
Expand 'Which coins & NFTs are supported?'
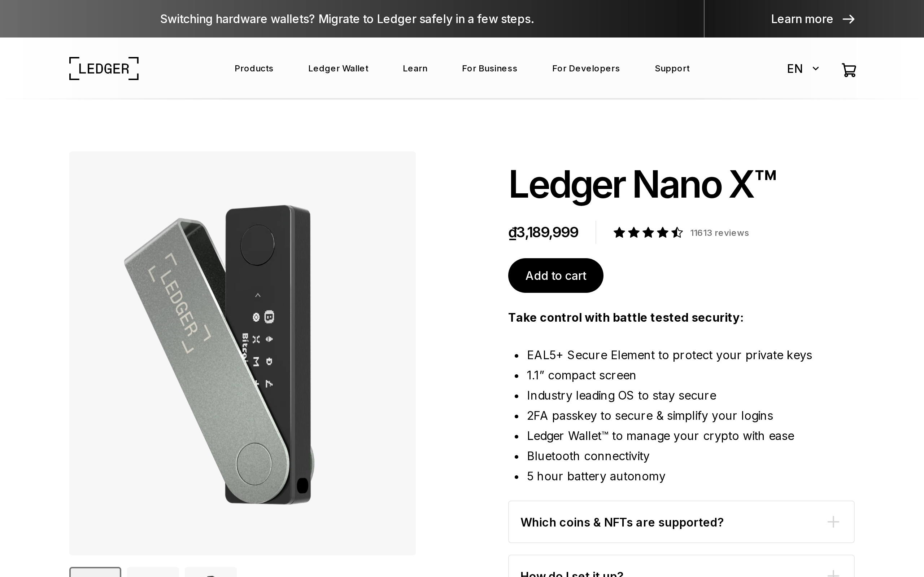pos(681,522)
